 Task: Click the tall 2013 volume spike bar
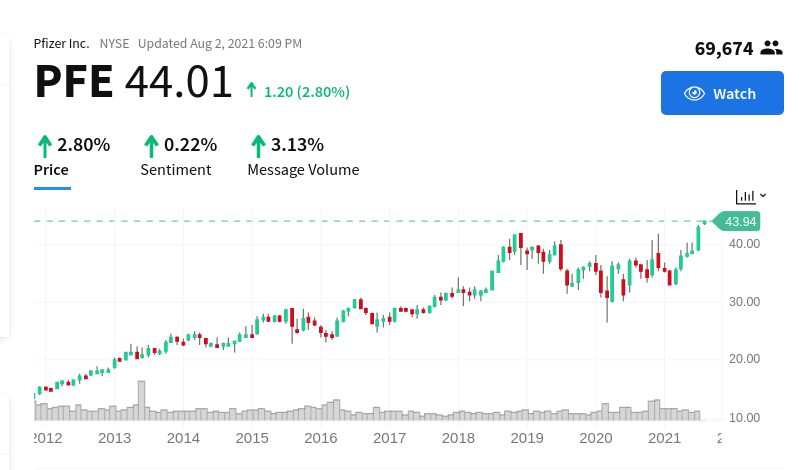pos(141,400)
